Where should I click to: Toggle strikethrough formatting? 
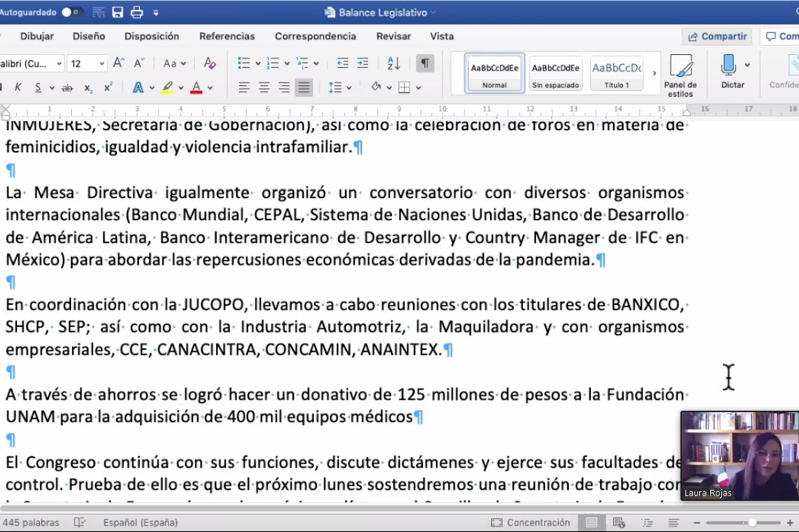67,88
